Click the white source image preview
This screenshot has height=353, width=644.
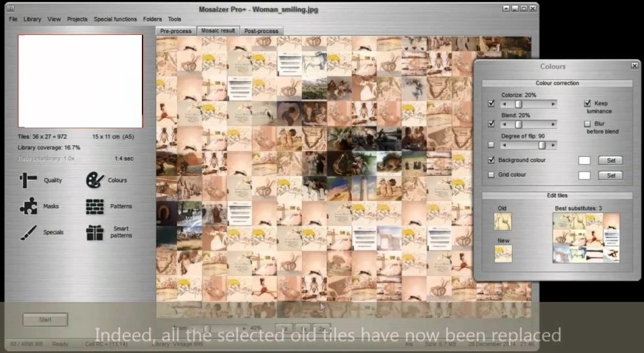(x=80, y=81)
